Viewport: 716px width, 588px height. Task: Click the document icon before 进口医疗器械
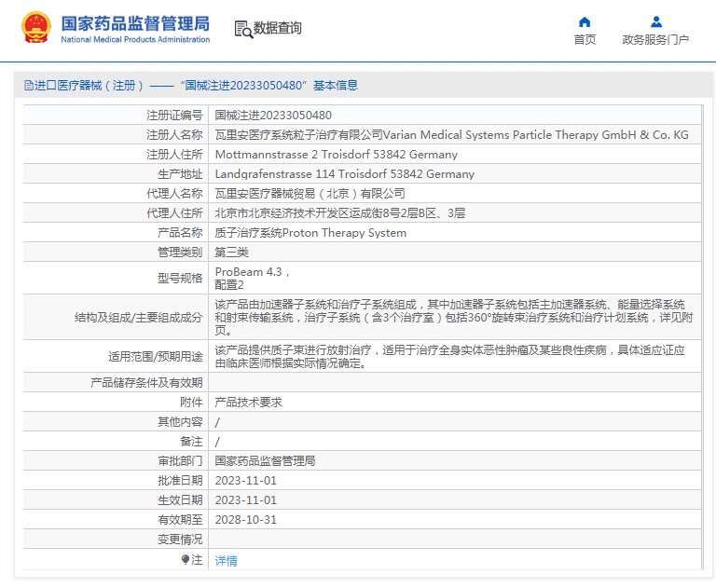tap(28, 86)
